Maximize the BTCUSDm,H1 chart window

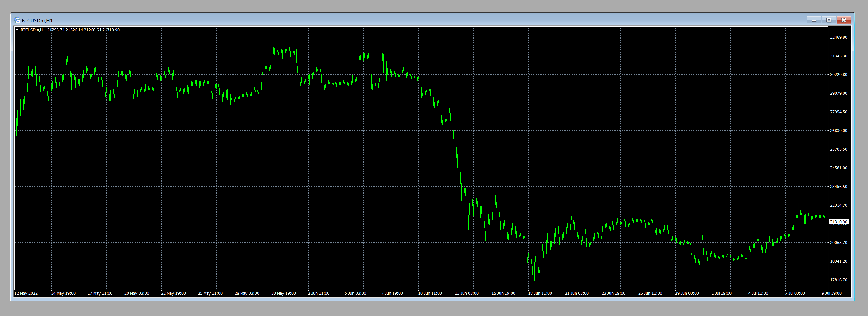[829, 20]
